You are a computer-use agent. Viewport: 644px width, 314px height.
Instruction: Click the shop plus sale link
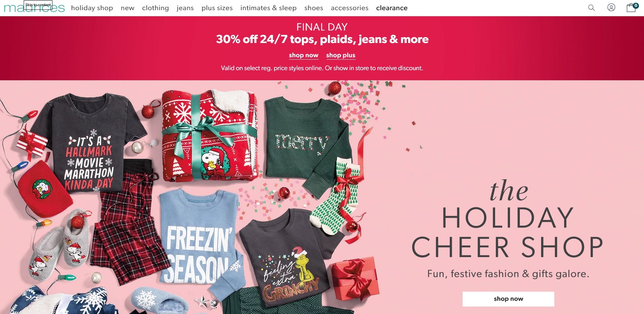(x=341, y=55)
